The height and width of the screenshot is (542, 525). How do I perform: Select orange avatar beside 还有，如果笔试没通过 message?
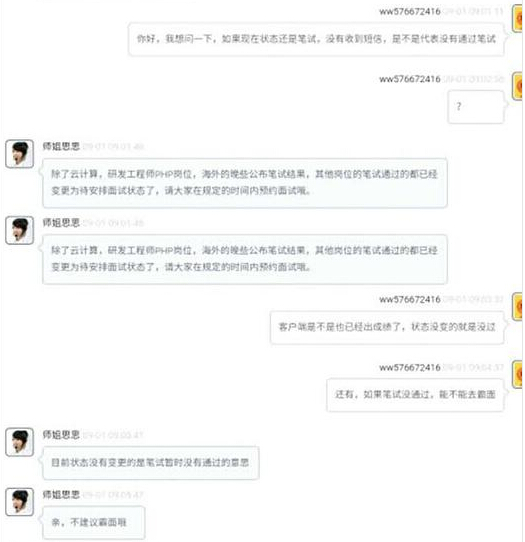pos(518,374)
